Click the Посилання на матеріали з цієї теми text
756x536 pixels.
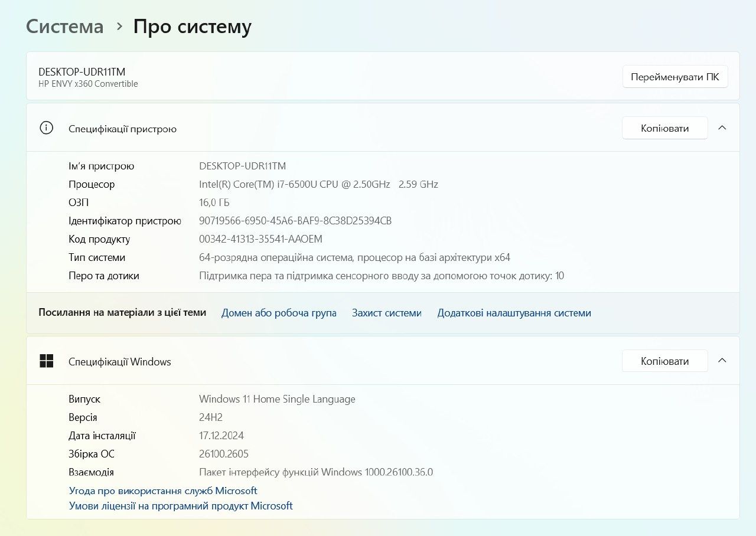tap(122, 312)
